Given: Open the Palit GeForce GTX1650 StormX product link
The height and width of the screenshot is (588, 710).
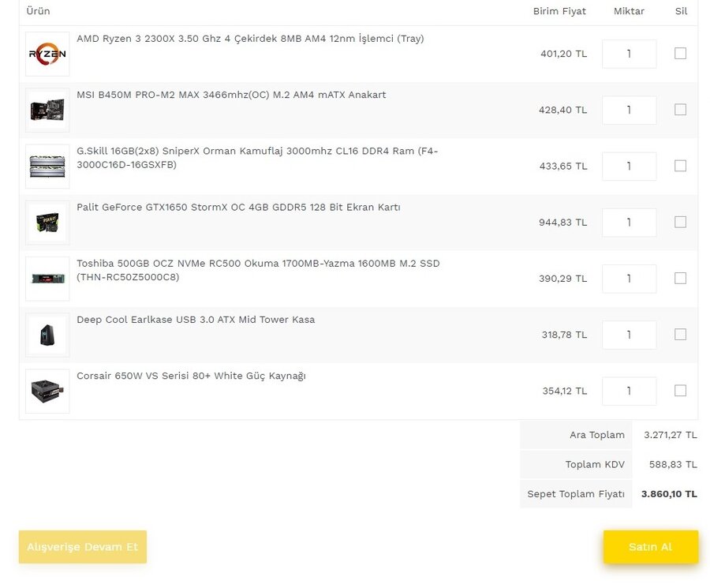Looking at the screenshot, I should click(x=238, y=207).
